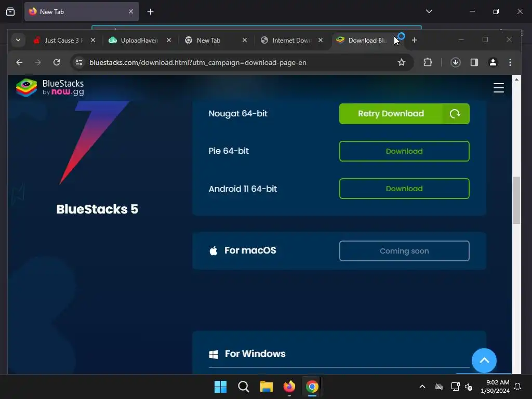Open the notifications bell icon
Viewport: 532px width, 399px height.
(518, 387)
